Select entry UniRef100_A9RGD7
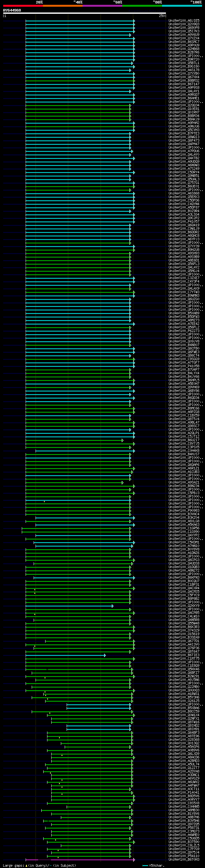Screen dimensions: 205x868 point(184,95)
